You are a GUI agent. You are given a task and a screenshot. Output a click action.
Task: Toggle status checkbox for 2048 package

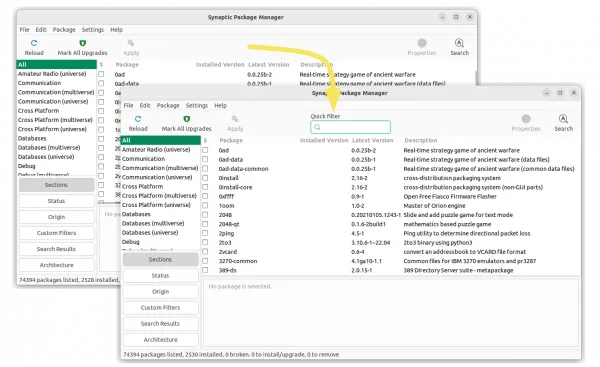tap(205, 215)
